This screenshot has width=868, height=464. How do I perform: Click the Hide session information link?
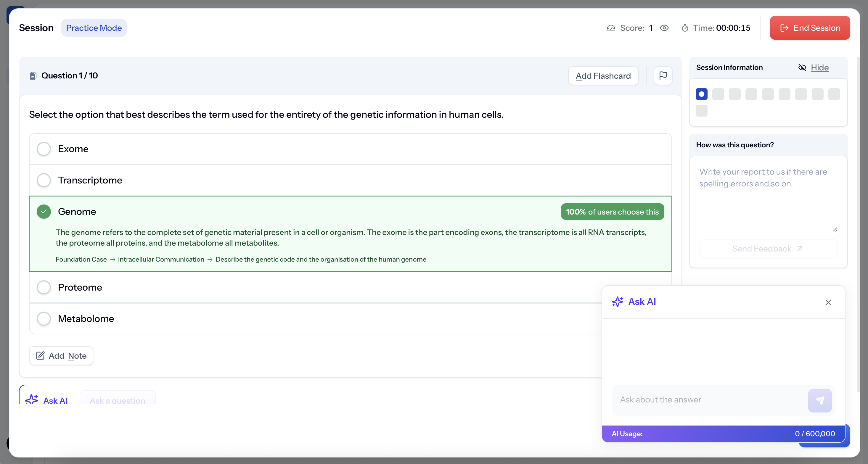819,68
